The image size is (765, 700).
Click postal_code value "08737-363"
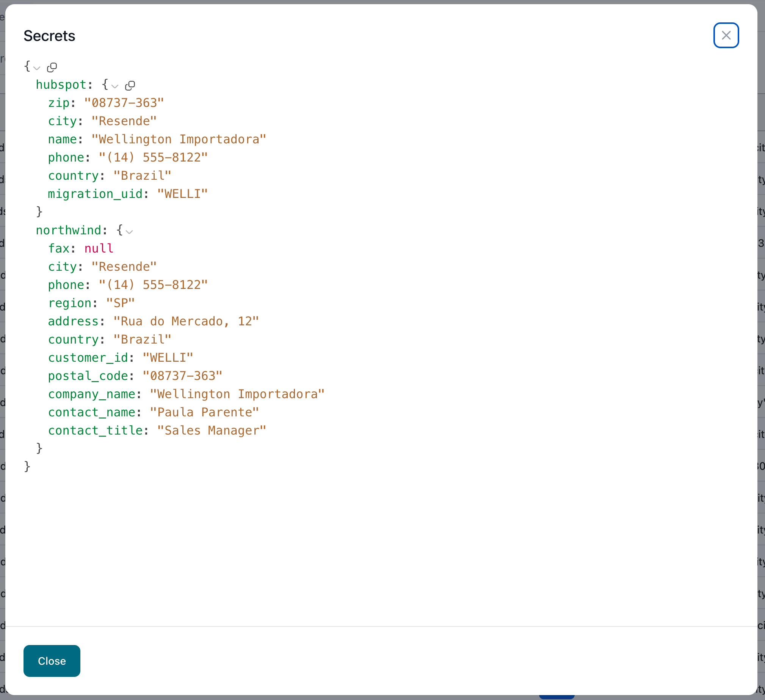182,376
